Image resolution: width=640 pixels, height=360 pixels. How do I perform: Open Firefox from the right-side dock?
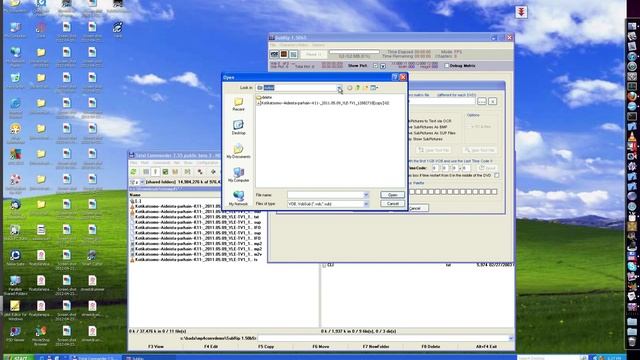click(x=632, y=97)
